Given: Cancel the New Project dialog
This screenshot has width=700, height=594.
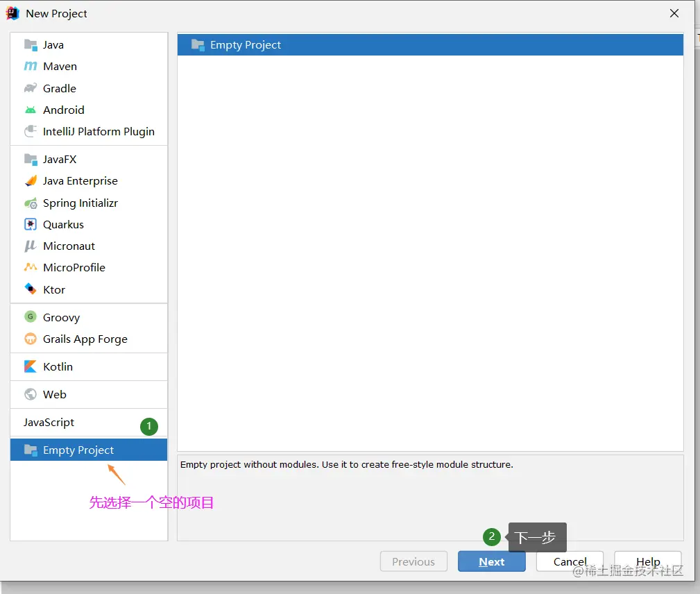Looking at the screenshot, I should pyautogui.click(x=570, y=561).
